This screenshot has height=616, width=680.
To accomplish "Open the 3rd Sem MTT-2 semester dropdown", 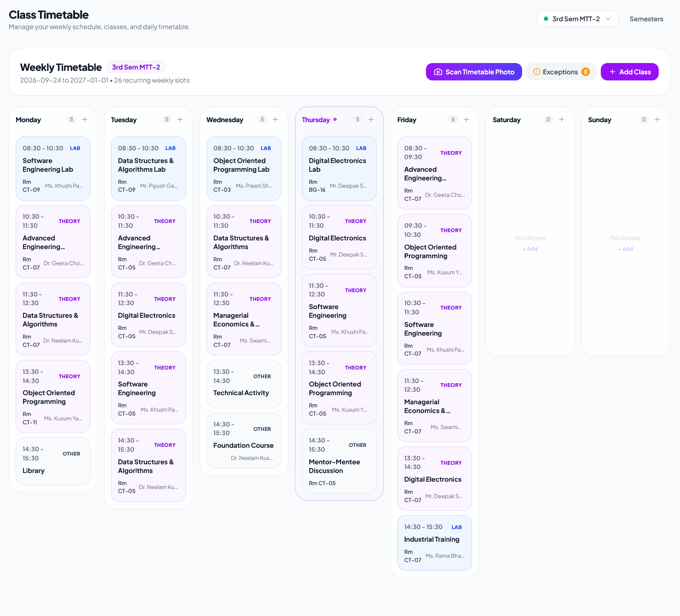I will [577, 19].
